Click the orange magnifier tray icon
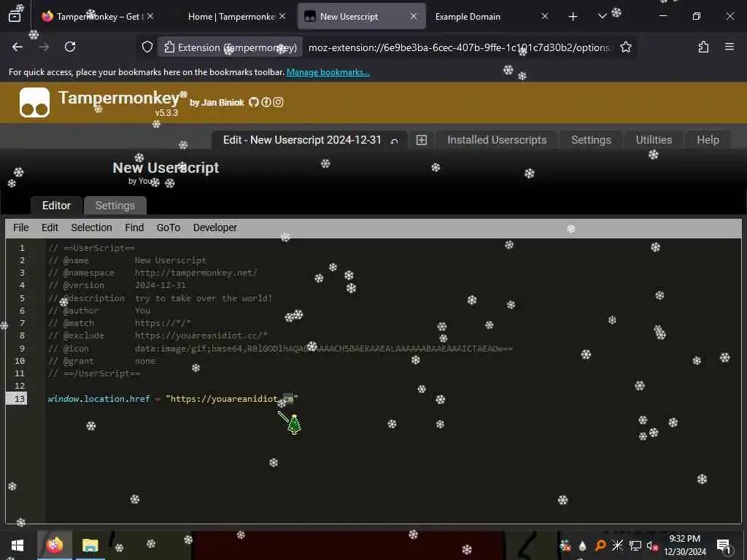Viewport: 747px width, 560px height. [600, 545]
